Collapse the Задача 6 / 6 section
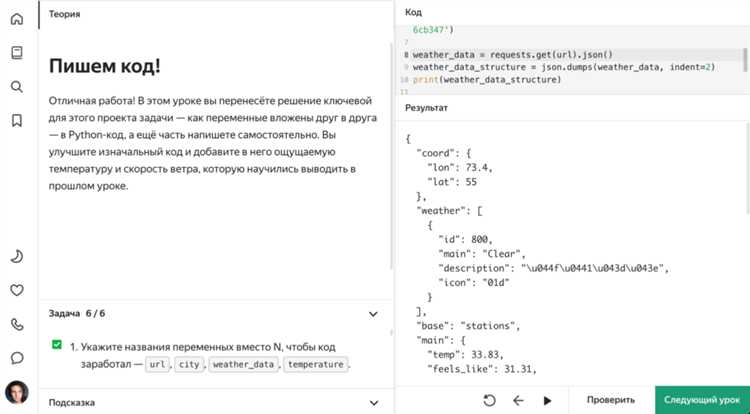Screen dimensions: 750x414 (373, 314)
